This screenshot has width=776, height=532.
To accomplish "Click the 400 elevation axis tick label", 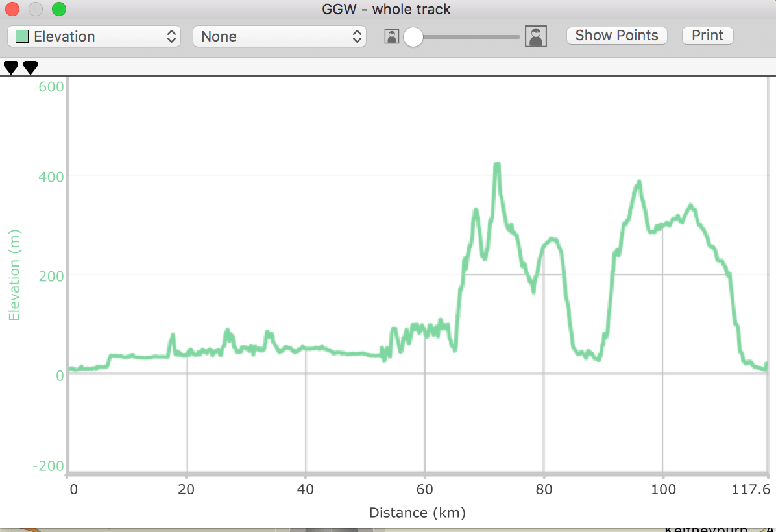I will (x=51, y=176).
